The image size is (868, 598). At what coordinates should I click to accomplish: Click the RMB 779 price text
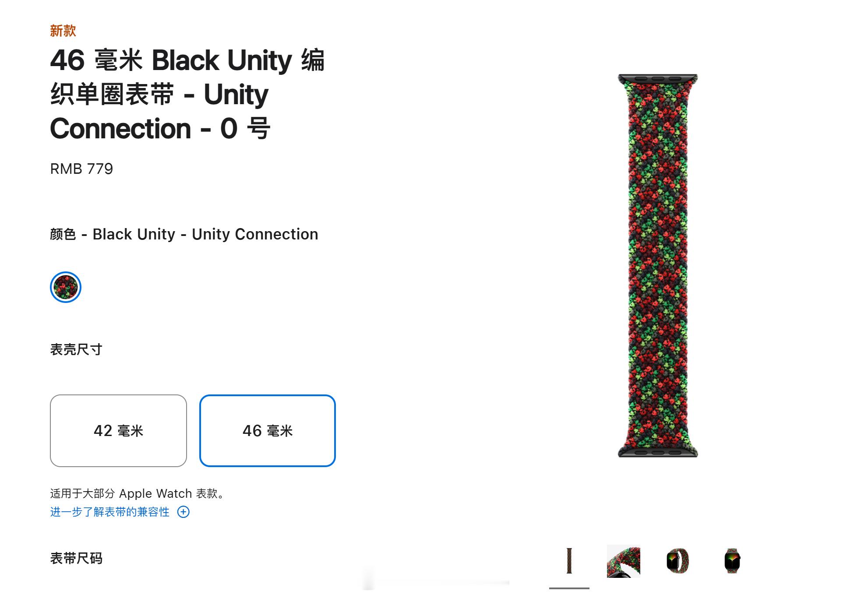81,169
